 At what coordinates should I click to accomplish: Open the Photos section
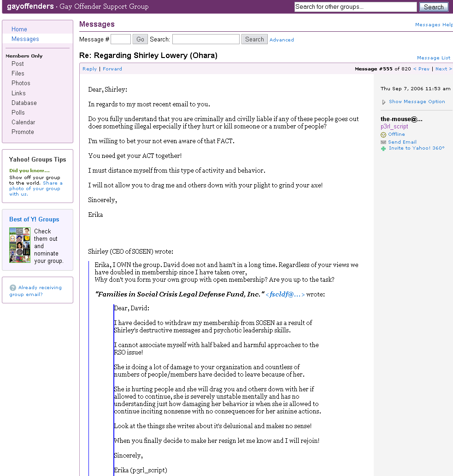point(21,83)
